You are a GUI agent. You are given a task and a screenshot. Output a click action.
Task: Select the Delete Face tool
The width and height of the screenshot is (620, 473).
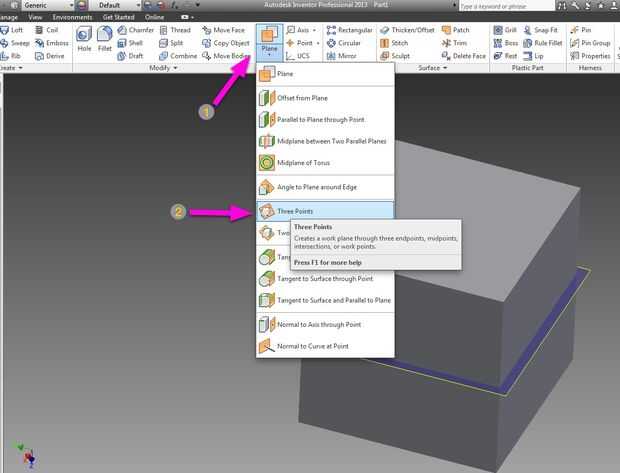click(463, 56)
